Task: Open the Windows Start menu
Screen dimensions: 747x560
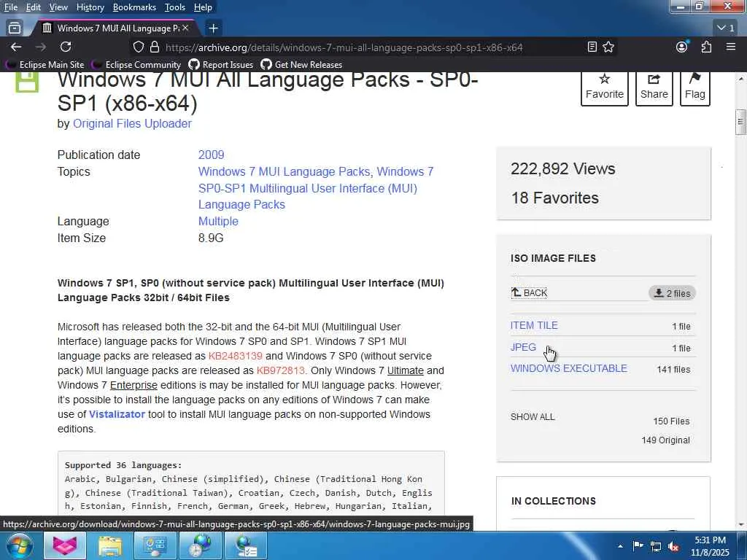Action: click(20, 545)
